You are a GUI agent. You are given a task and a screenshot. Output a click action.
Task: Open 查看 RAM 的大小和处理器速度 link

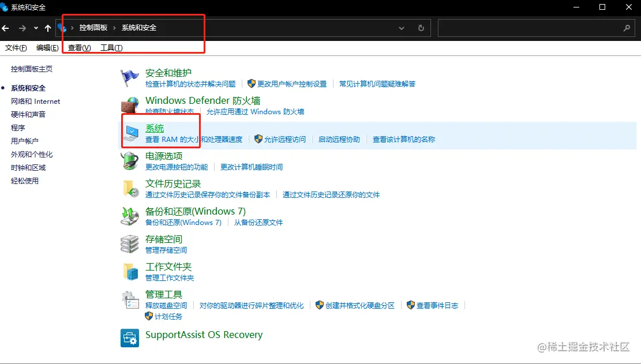[194, 139]
